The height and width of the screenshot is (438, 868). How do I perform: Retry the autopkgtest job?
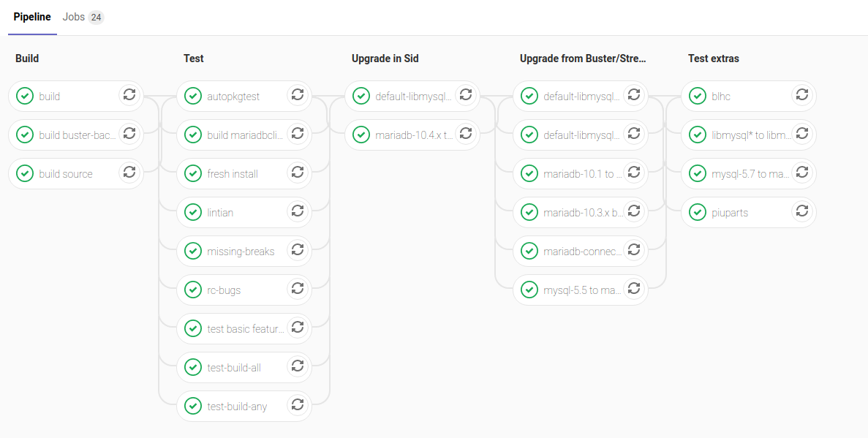click(298, 95)
